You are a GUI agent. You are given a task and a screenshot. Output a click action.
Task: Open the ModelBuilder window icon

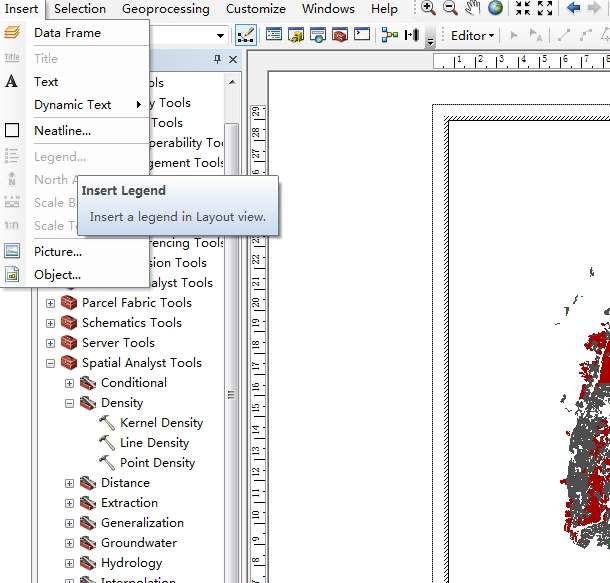tap(389, 35)
